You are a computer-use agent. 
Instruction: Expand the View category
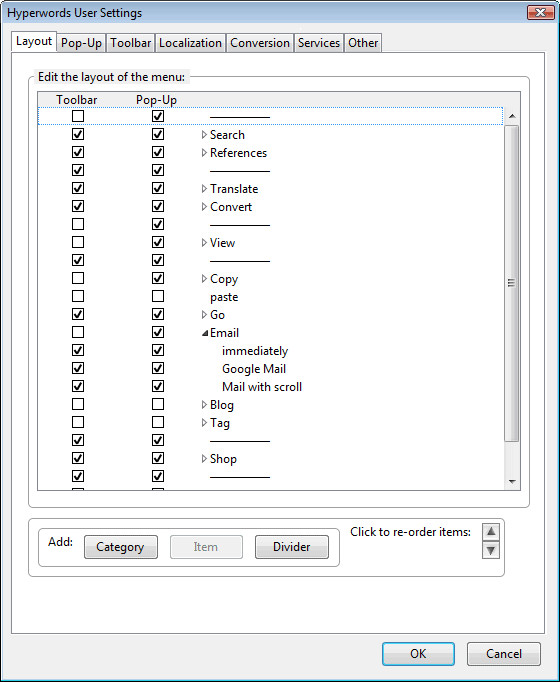[x=204, y=243]
